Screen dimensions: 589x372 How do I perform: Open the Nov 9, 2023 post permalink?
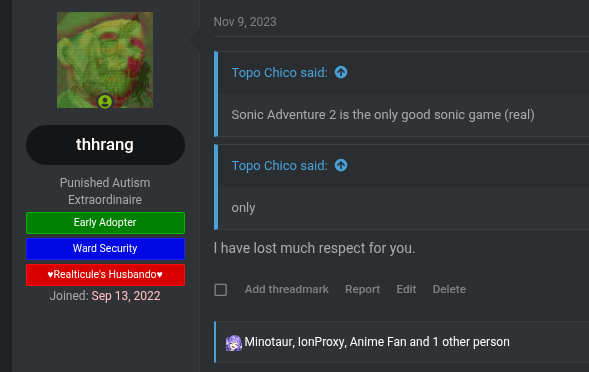click(245, 22)
